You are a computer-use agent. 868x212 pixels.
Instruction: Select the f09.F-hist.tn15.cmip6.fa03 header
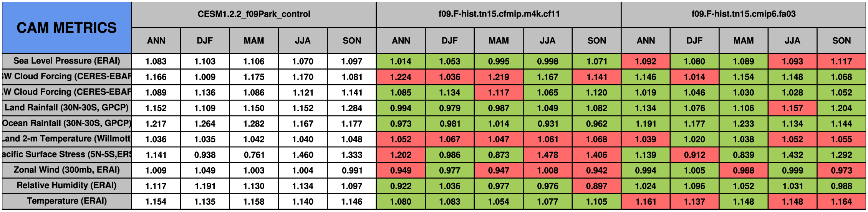744,14
